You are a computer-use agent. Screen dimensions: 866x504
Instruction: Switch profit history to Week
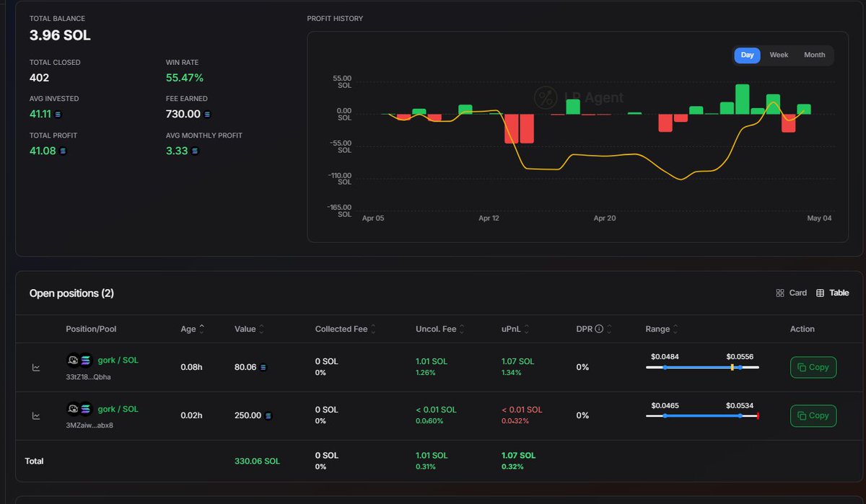point(779,55)
